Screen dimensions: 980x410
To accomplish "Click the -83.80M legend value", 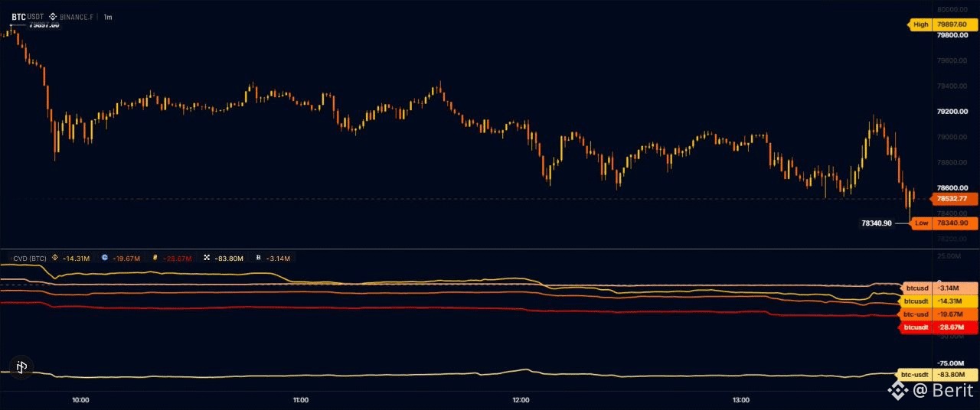I will [x=228, y=259].
